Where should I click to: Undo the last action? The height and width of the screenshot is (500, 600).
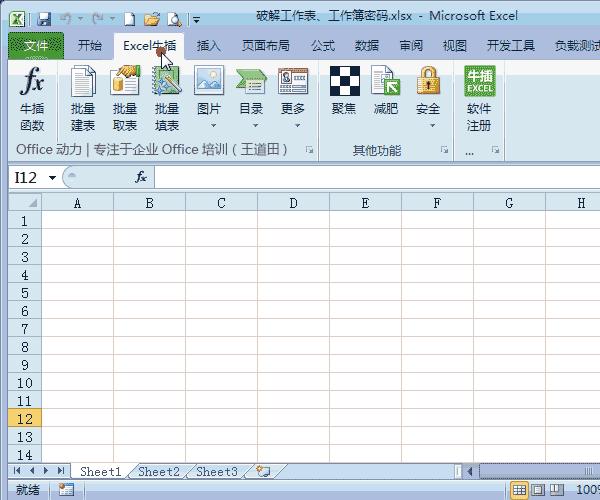[66, 18]
